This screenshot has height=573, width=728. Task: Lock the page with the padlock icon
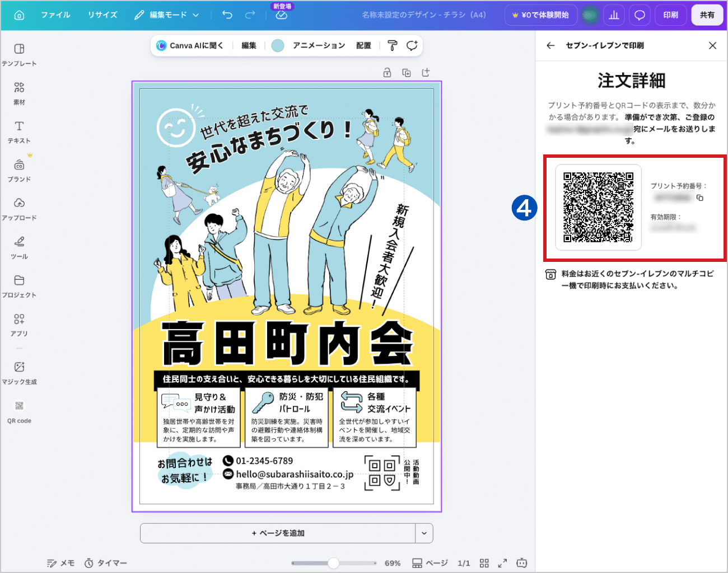(387, 73)
